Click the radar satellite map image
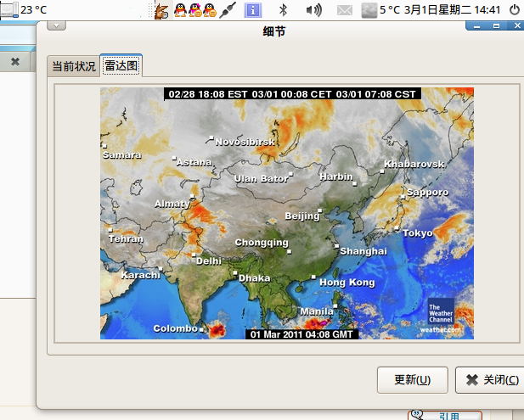This screenshot has height=420, width=524. point(286,214)
